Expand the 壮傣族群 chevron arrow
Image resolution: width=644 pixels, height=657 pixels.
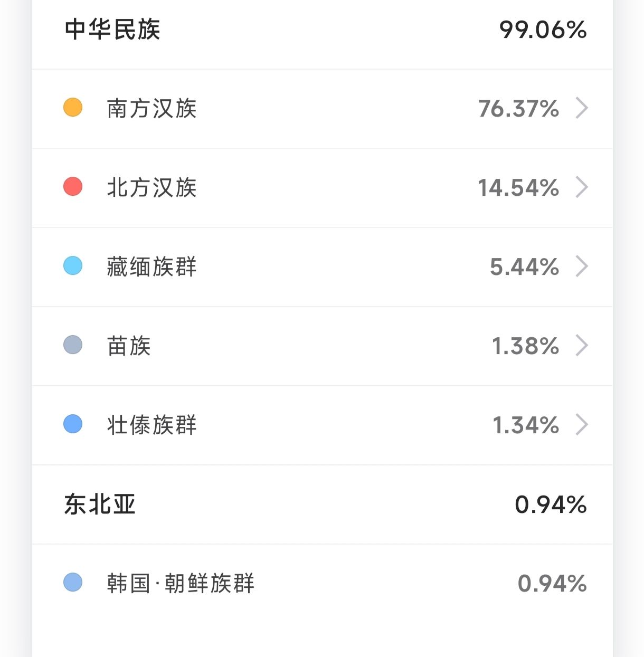click(x=581, y=425)
